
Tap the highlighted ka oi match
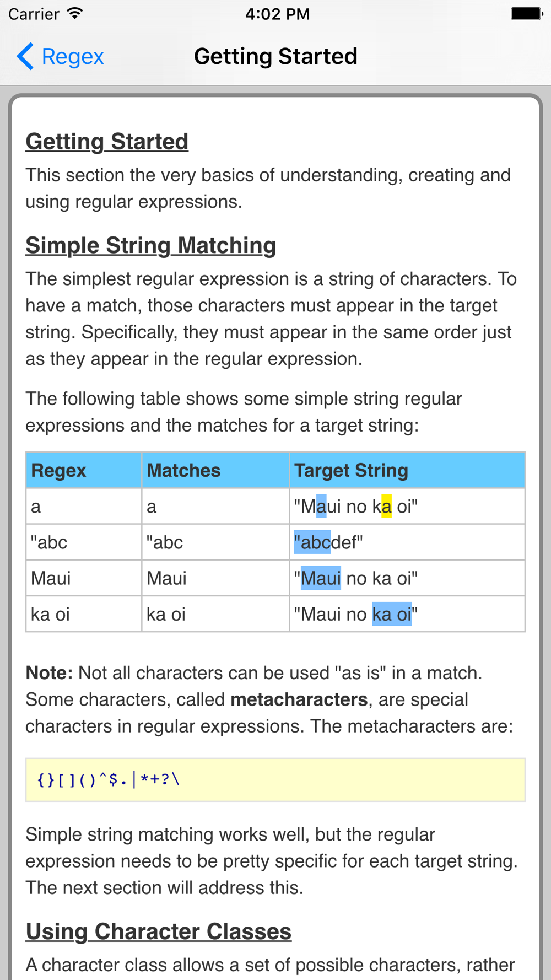pos(392,614)
